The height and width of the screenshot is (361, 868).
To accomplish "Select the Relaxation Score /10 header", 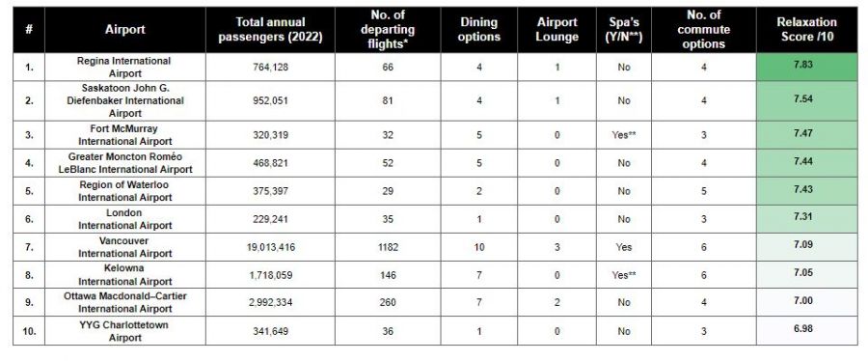I will pos(806,30).
